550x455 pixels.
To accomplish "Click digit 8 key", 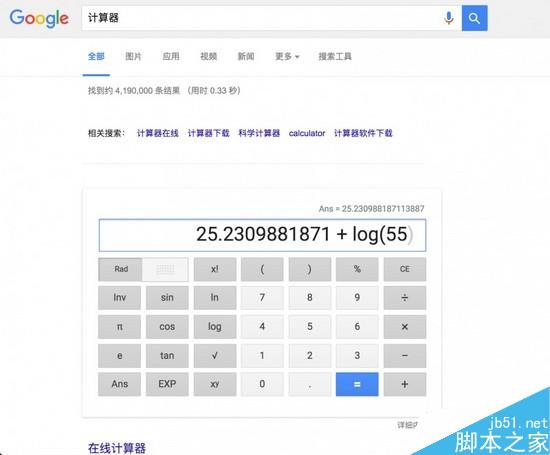I will click(x=310, y=298).
